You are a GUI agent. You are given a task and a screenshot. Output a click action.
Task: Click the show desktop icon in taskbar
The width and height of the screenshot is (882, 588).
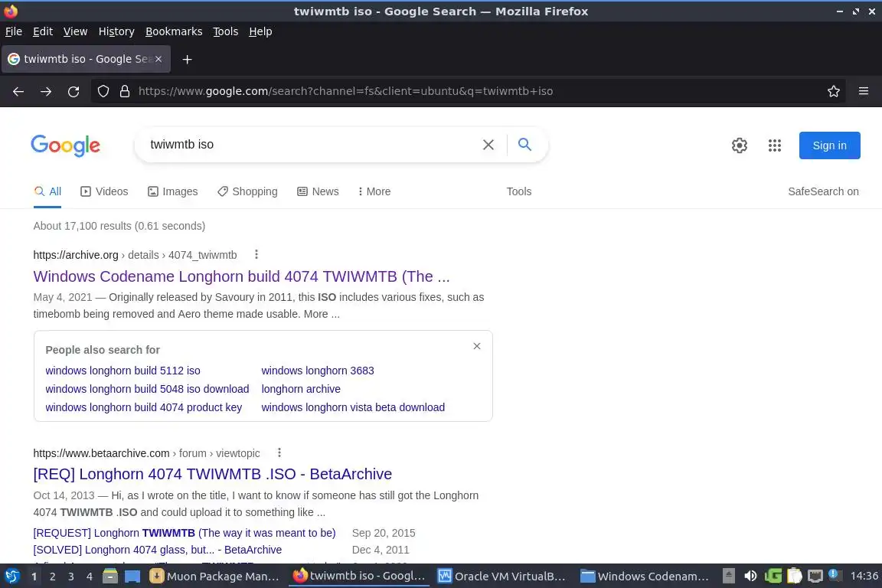pyautogui.click(x=132, y=577)
